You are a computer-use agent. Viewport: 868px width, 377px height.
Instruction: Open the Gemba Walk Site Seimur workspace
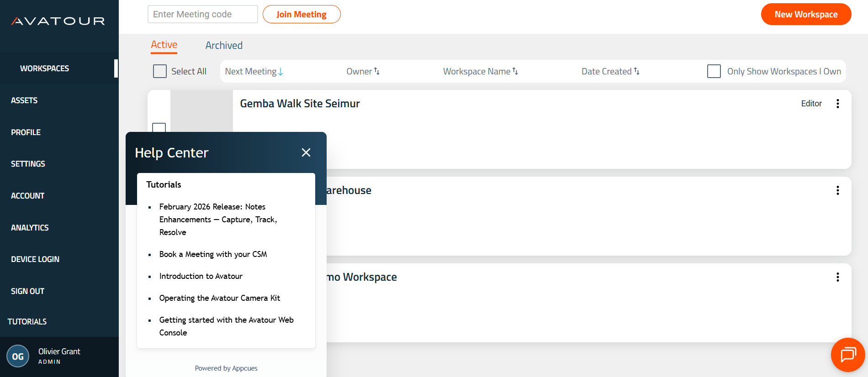point(300,104)
